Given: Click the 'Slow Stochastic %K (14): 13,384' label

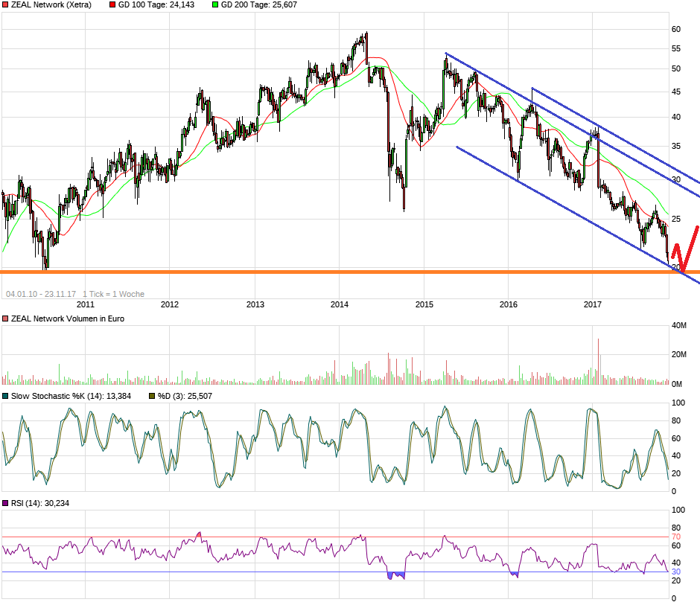Looking at the screenshot, I should (71, 396).
